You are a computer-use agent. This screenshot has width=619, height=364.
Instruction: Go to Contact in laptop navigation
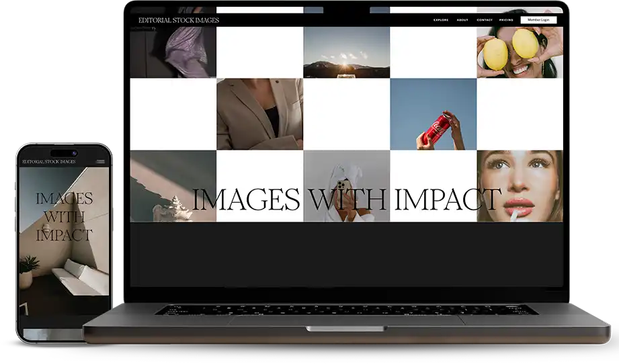(x=485, y=19)
